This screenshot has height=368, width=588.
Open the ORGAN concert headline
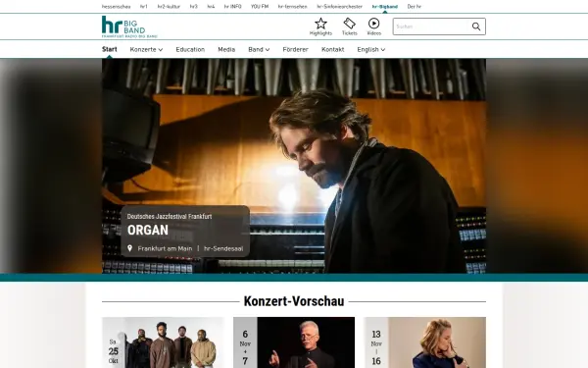[x=148, y=230]
